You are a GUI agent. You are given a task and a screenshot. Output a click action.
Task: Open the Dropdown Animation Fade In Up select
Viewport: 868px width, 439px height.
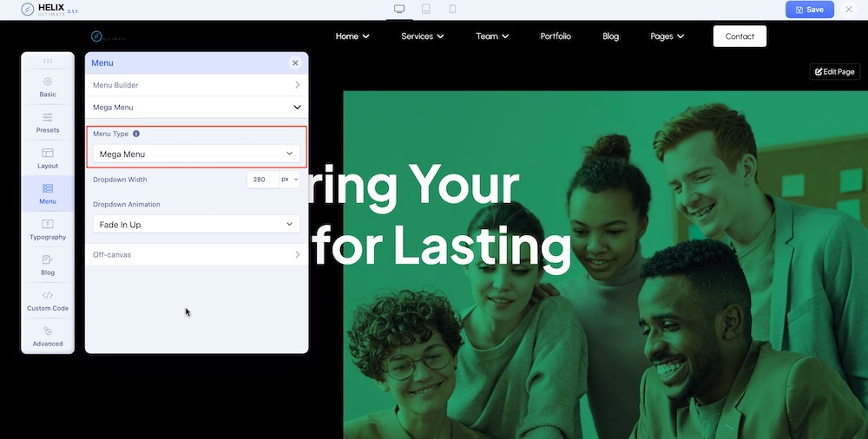click(196, 225)
